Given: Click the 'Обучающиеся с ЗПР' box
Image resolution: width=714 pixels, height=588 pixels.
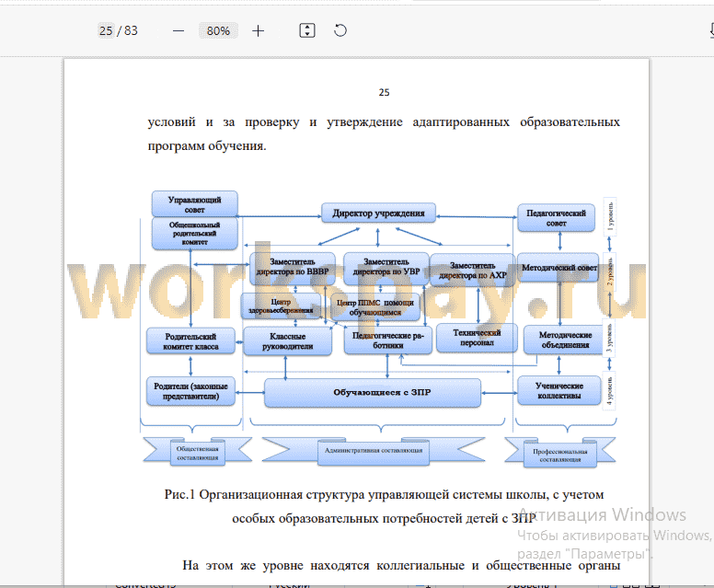Looking at the screenshot, I should tap(373, 393).
